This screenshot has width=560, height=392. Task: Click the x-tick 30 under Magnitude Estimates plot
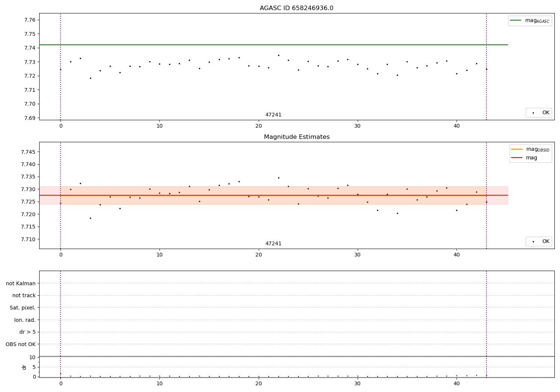pyautogui.click(x=358, y=255)
